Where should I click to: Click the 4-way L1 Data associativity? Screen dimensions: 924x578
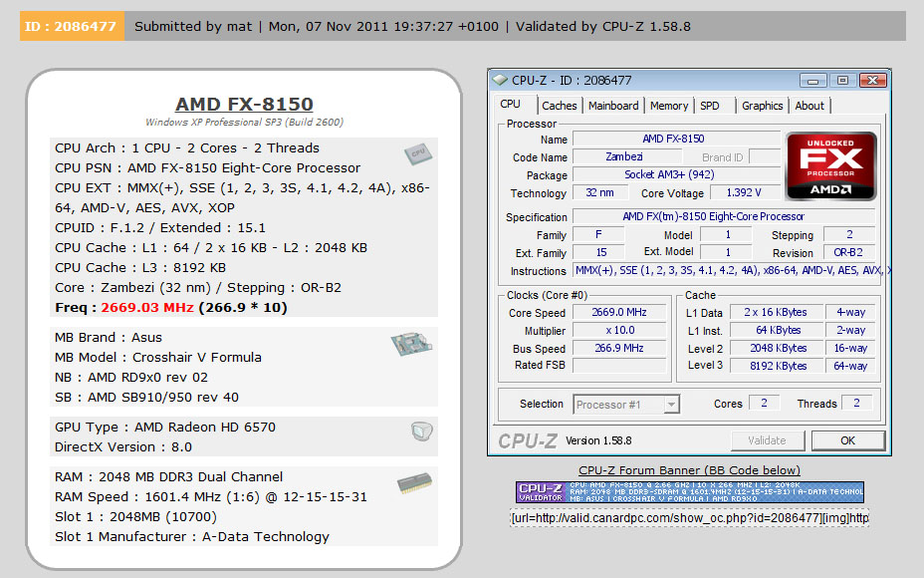coord(850,312)
